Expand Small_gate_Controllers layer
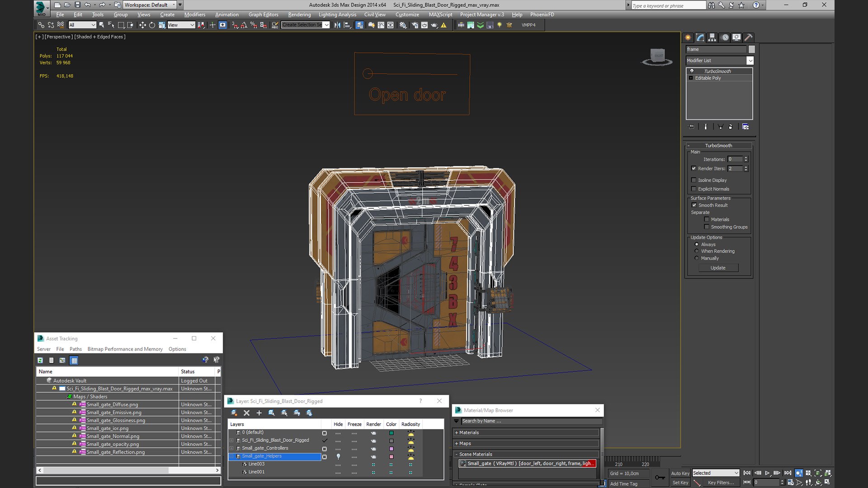868x488 pixels. coord(232,448)
